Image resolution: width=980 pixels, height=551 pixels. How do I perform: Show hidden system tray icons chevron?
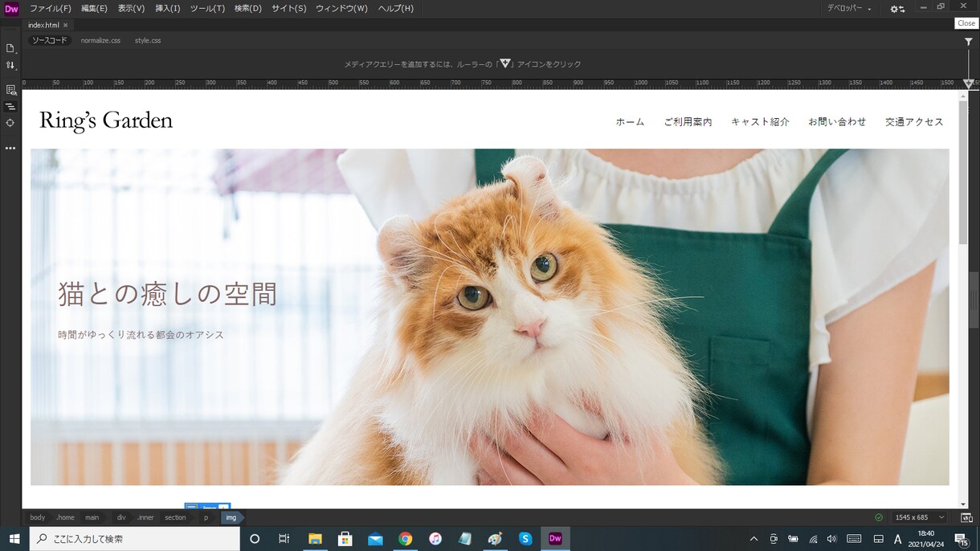753,539
